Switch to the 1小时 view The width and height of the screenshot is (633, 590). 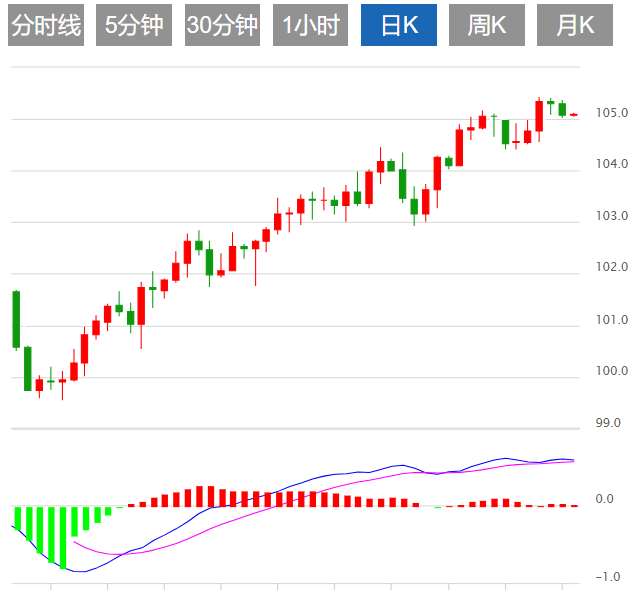pos(310,26)
